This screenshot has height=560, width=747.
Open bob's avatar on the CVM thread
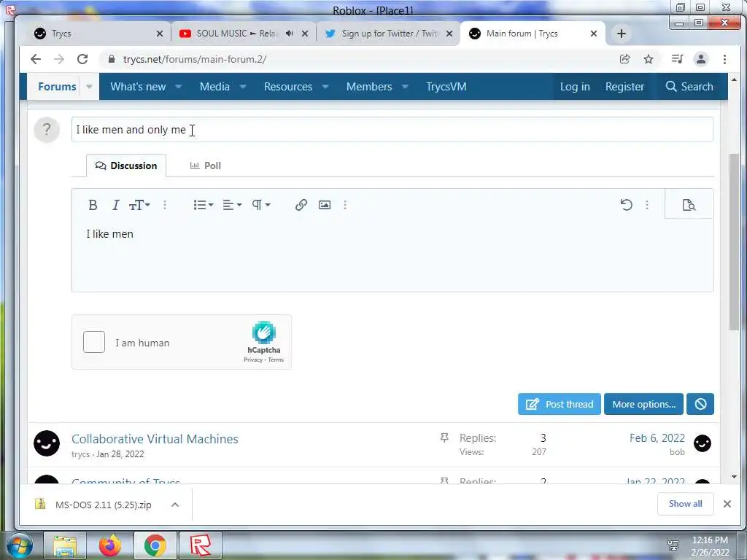click(x=703, y=443)
